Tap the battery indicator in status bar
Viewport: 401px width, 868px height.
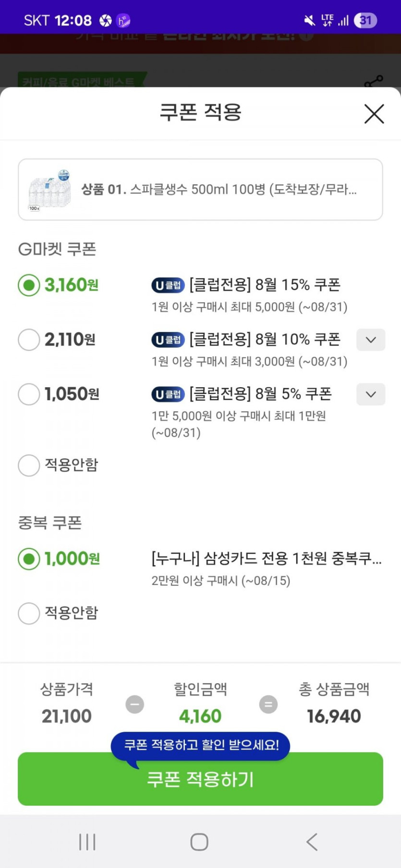pos(365,21)
